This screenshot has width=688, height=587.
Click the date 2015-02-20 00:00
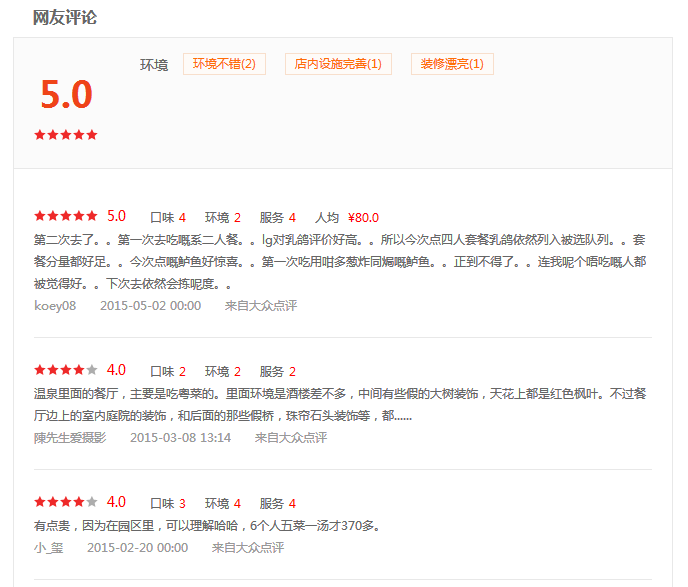137,548
